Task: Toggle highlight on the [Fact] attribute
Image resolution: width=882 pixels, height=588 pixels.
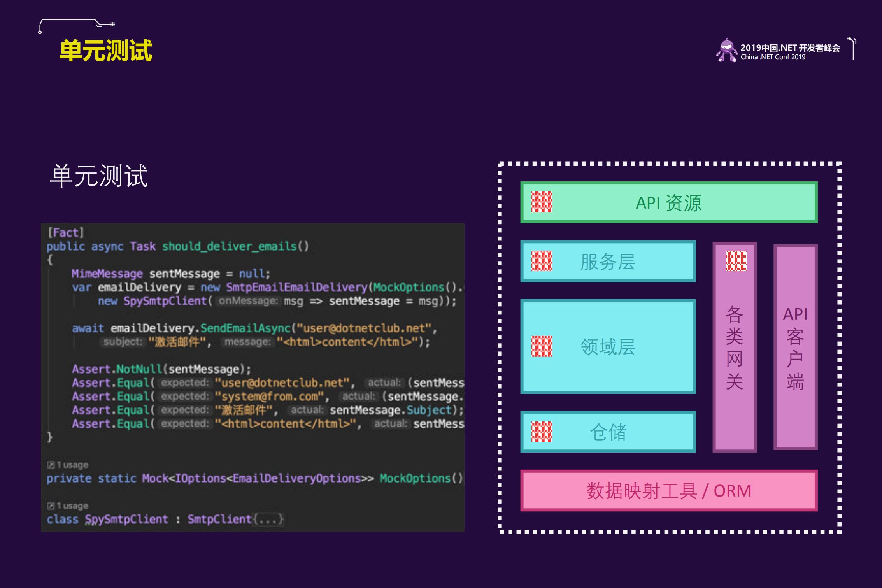Action: pyautogui.click(x=65, y=232)
